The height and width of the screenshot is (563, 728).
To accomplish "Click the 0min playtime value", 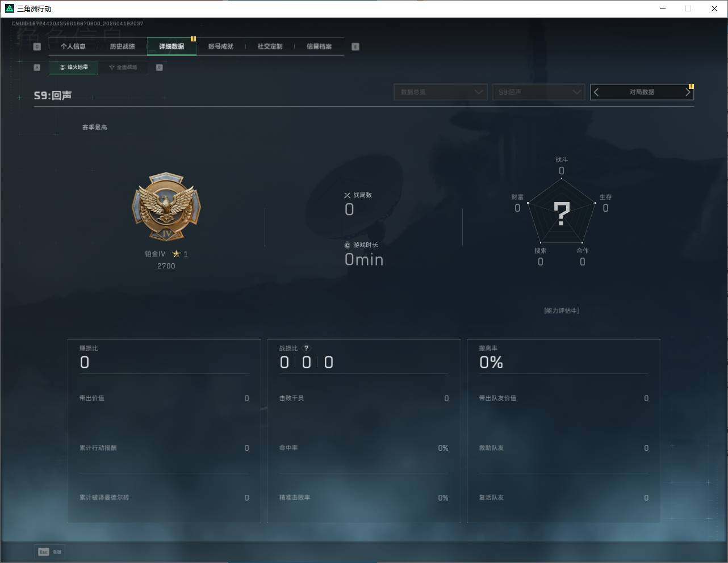I will click(x=364, y=260).
